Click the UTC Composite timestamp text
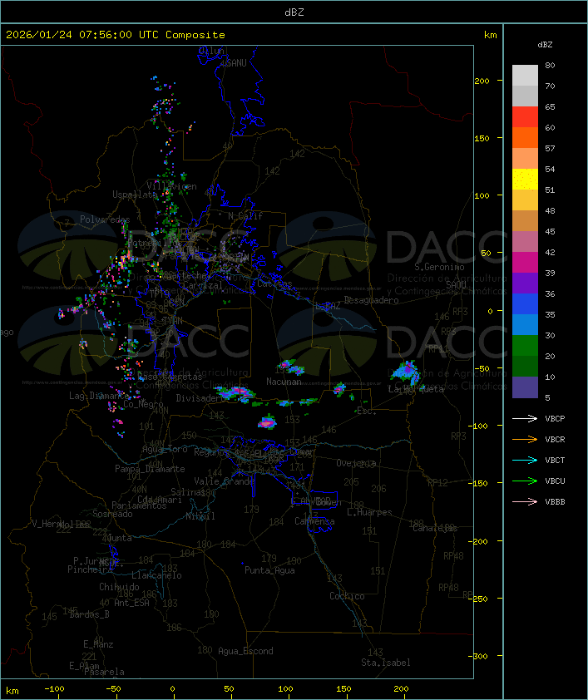This screenshot has width=588, height=700. (116, 35)
